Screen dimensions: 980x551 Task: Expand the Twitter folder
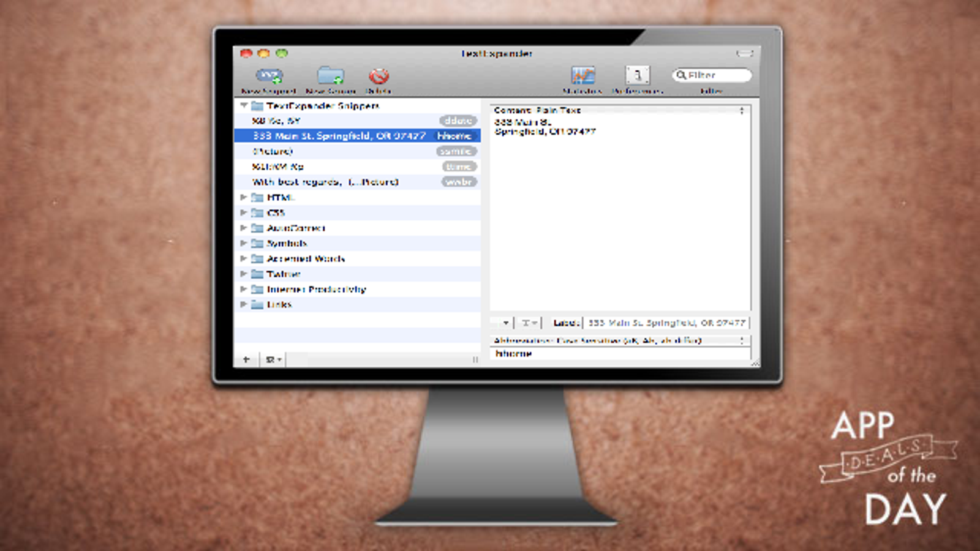243,274
